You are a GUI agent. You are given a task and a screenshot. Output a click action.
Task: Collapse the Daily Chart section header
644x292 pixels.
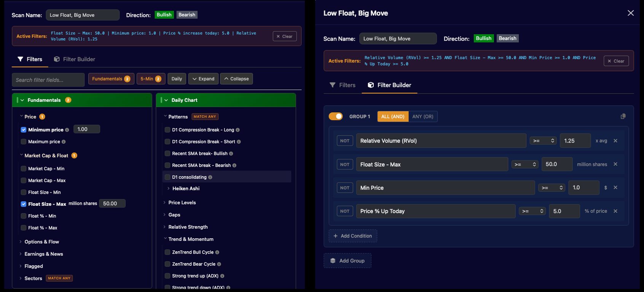click(226, 100)
